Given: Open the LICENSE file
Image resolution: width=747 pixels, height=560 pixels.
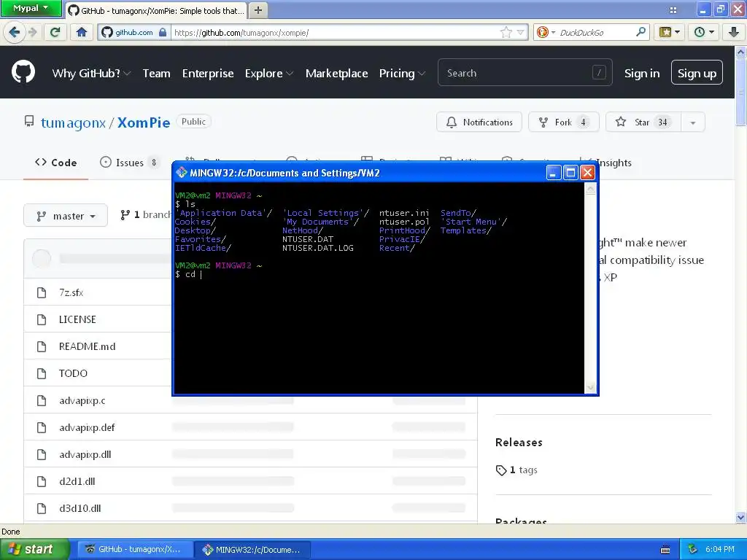Looking at the screenshot, I should pyautogui.click(x=77, y=319).
